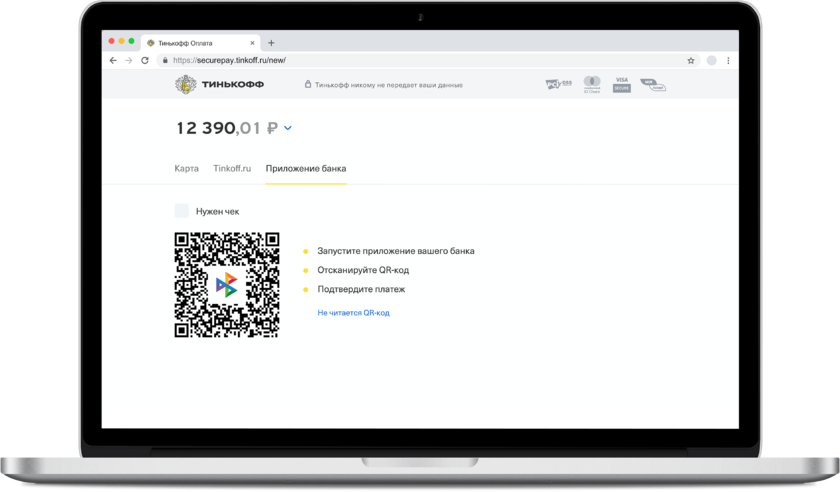Switch to the 'Карта' tab
Viewport: 840px width, 492px height.
pos(187,169)
